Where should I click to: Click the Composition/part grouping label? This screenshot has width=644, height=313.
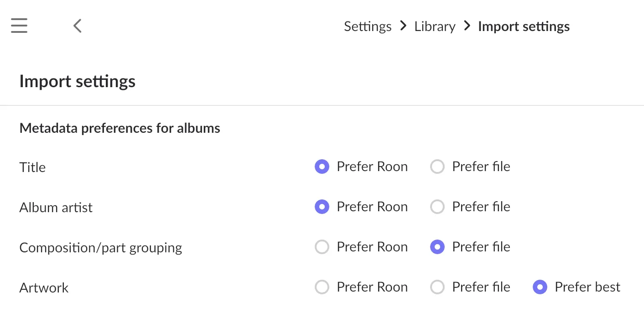100,248
